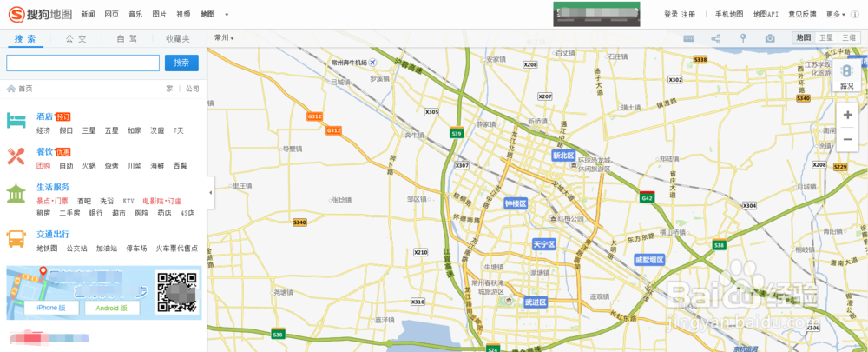
Task: Click the S39 highway shield on map
Action: coord(457,133)
